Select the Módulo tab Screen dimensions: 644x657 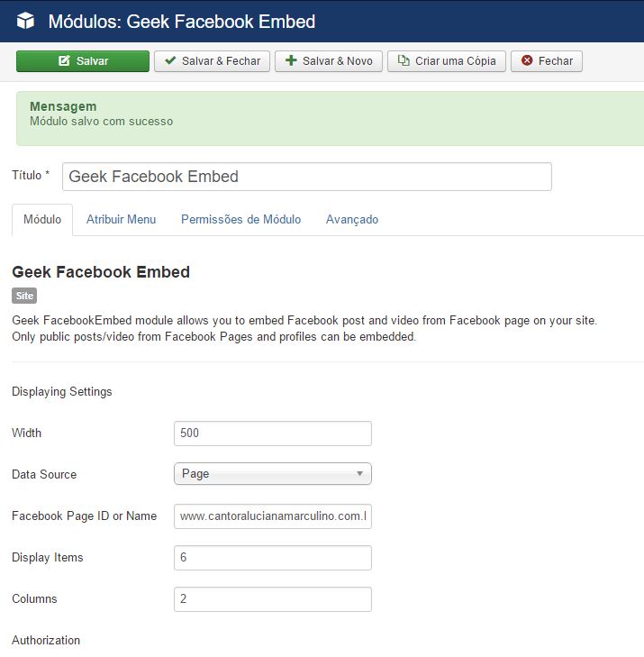tap(42, 220)
